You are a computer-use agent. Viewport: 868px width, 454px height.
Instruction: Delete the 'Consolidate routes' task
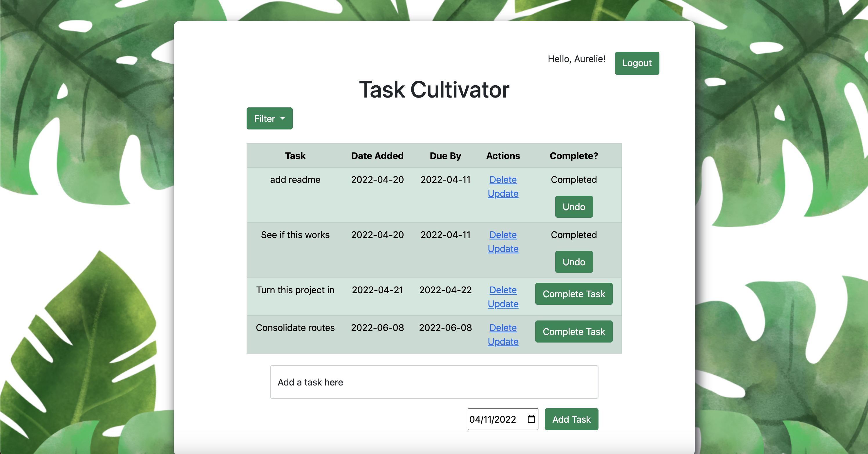[503, 328]
